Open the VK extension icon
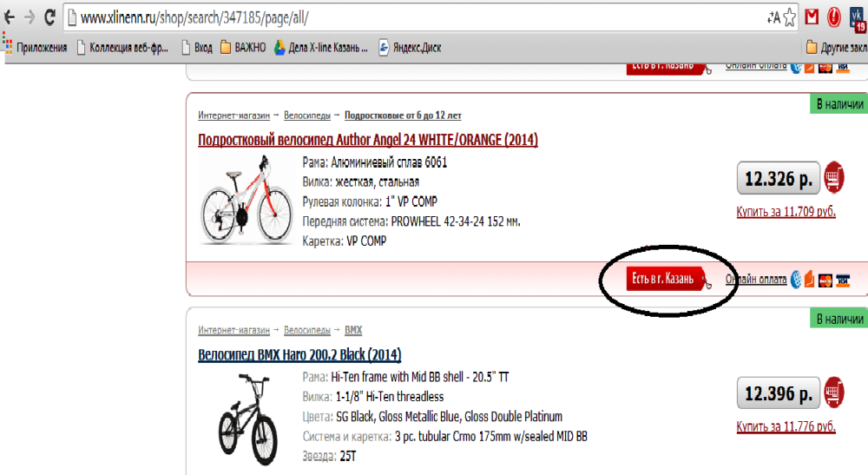The width and height of the screenshot is (868, 475). pyautogui.click(x=858, y=18)
